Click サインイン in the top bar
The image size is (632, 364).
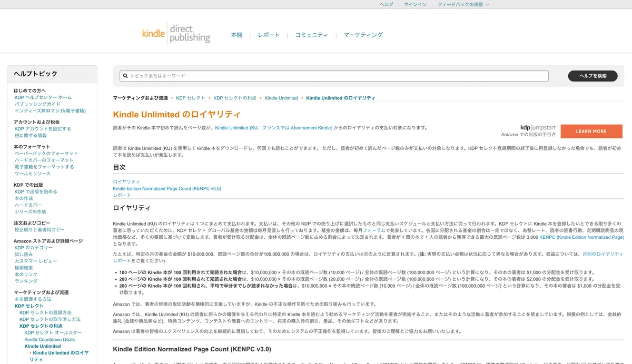416,4
